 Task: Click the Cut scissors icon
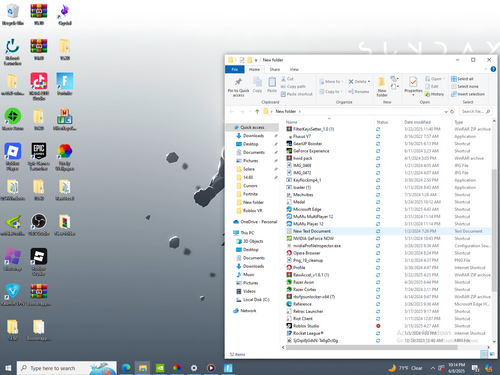pyautogui.click(x=283, y=79)
